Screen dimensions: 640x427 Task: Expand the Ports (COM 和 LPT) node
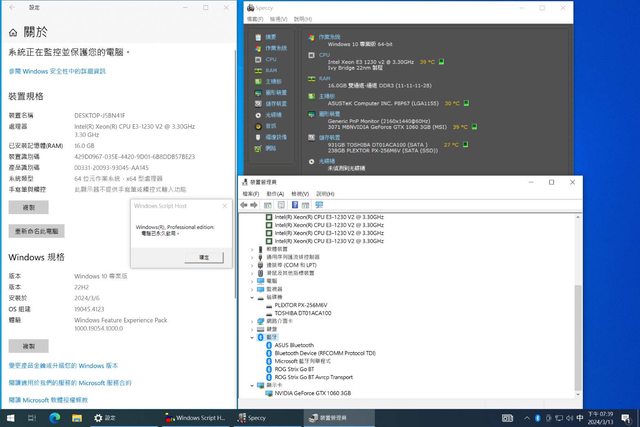click(x=252, y=265)
